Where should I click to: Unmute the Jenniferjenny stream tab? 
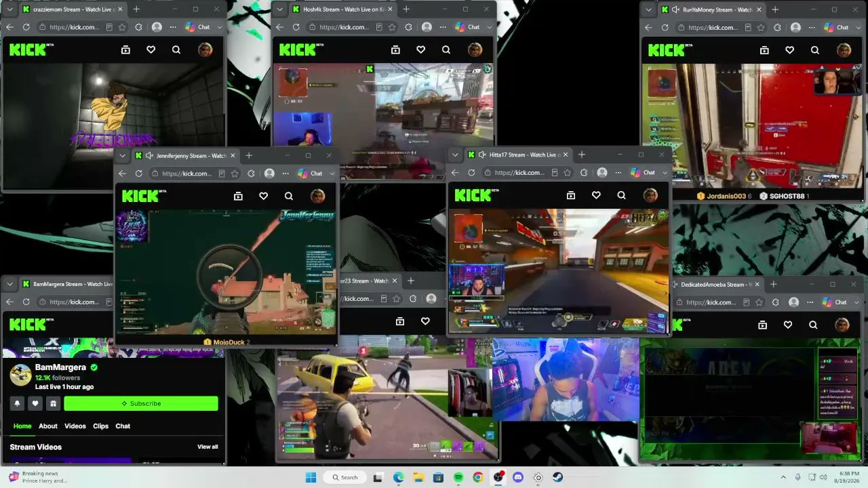pyautogui.click(x=149, y=156)
